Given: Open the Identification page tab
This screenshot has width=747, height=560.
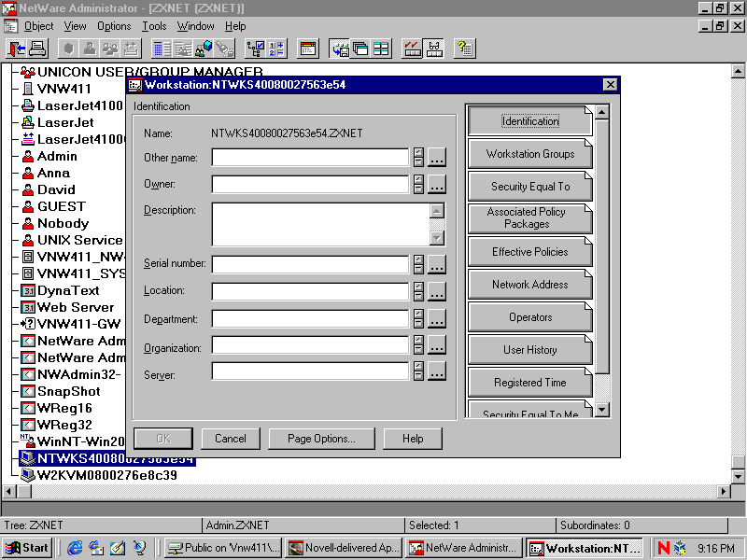Looking at the screenshot, I should 529,121.
